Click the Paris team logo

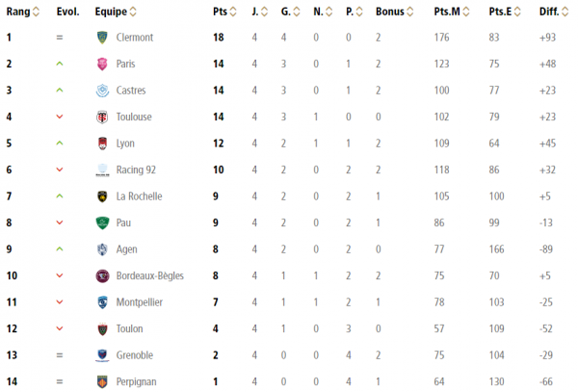tap(102, 64)
